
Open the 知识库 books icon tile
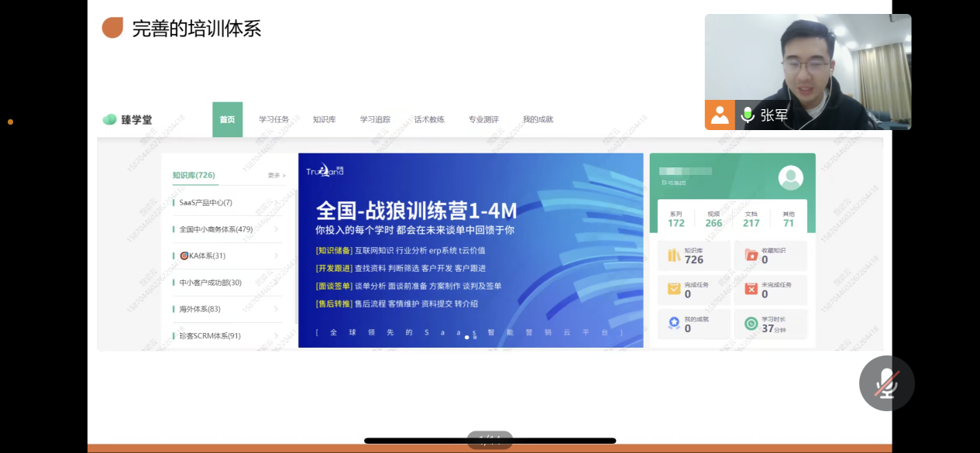click(x=674, y=255)
